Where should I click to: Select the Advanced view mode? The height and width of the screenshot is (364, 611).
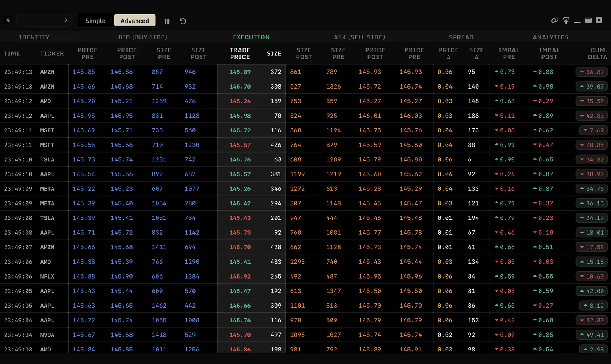[135, 21]
